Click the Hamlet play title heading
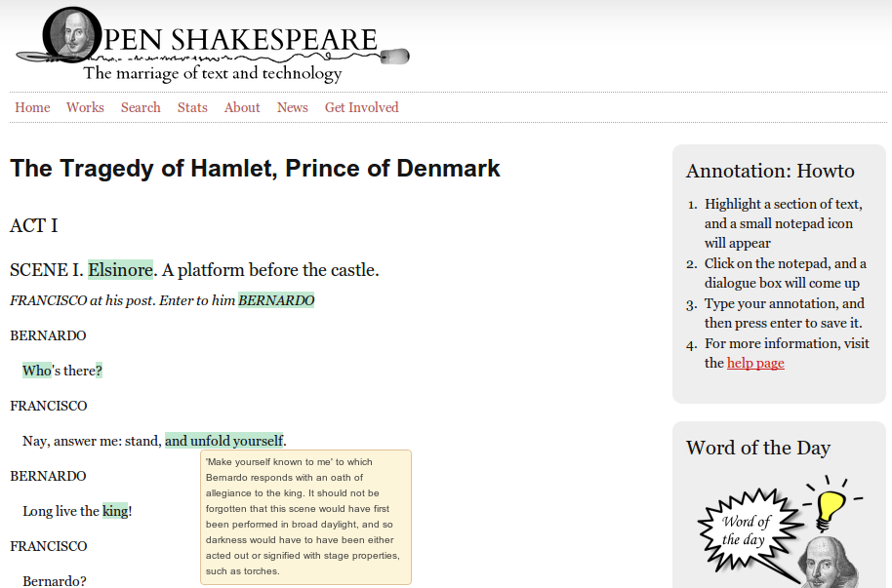 255,169
